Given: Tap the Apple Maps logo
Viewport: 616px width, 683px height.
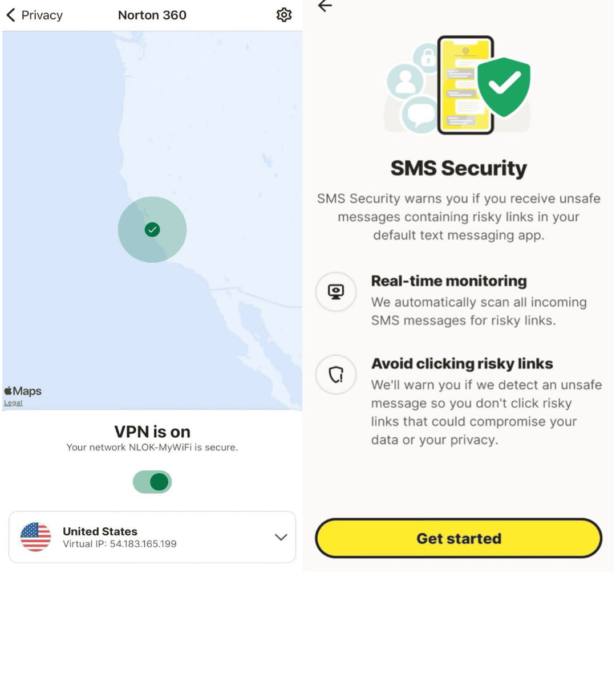Looking at the screenshot, I should click(23, 391).
